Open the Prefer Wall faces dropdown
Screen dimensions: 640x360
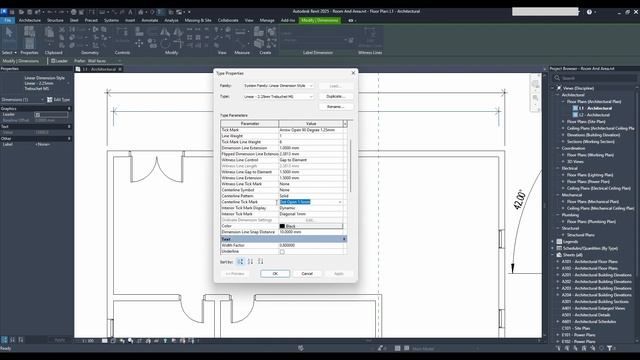(x=105, y=61)
